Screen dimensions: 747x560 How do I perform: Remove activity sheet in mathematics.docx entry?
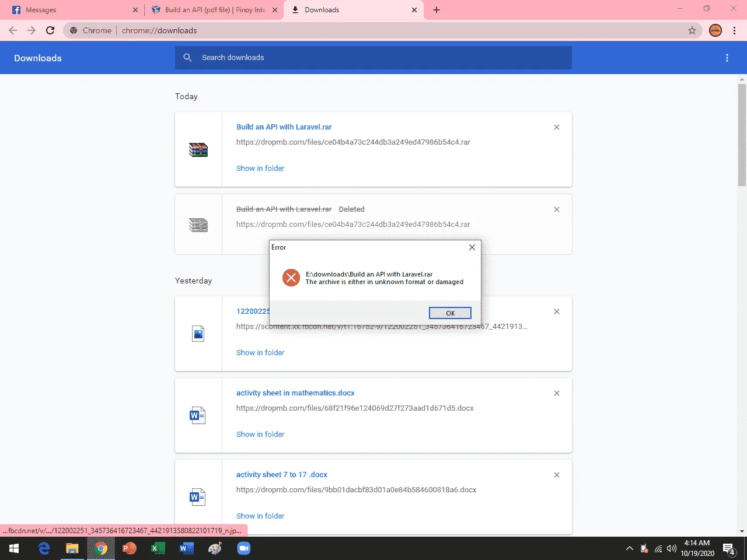point(557,393)
